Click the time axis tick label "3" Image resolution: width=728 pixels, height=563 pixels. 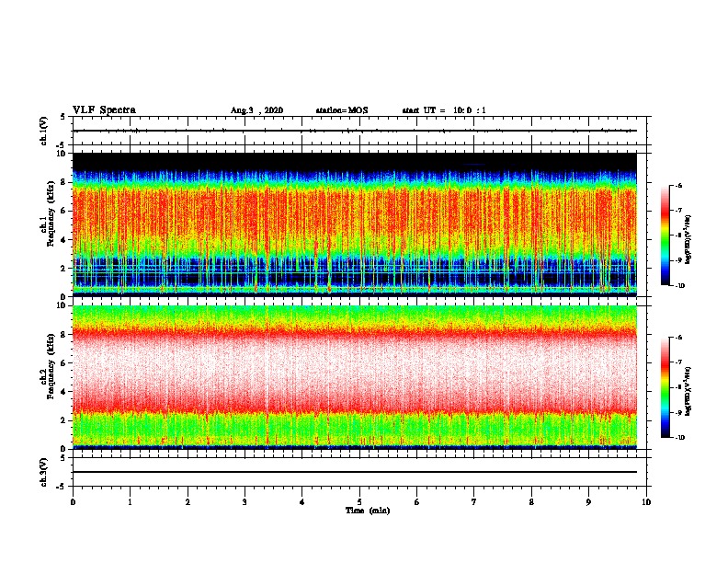click(245, 502)
